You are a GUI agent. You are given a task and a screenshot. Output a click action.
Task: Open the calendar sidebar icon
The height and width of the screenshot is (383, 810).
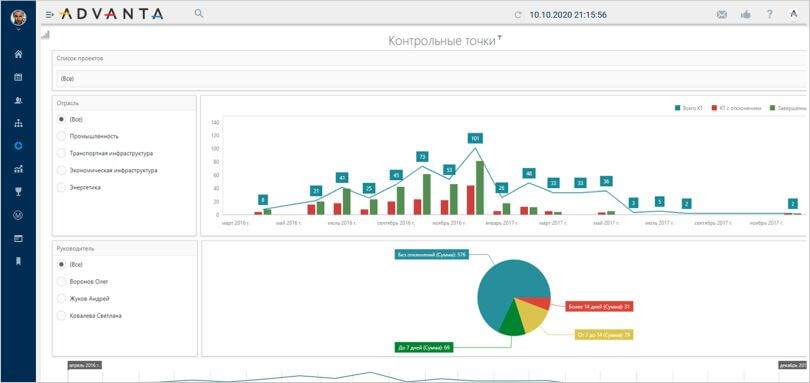tap(18, 78)
